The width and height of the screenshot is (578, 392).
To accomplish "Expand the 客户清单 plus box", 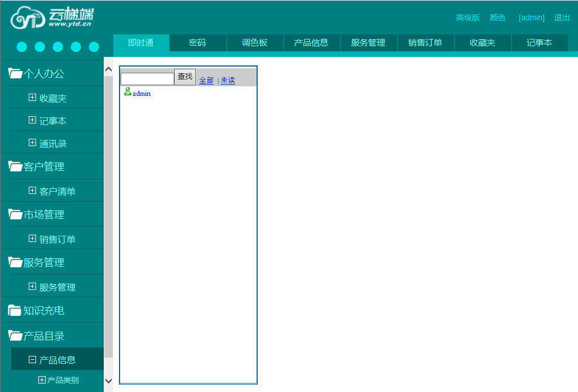I will [x=33, y=190].
